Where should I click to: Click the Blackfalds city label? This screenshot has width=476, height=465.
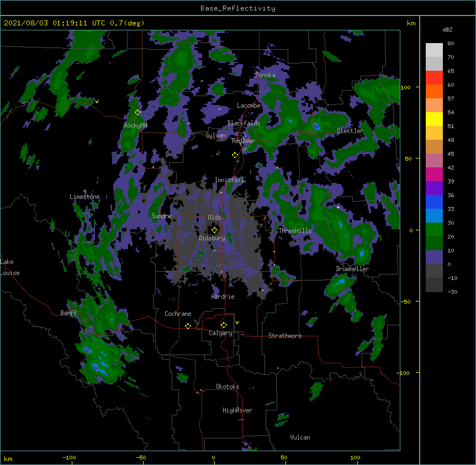click(x=244, y=123)
